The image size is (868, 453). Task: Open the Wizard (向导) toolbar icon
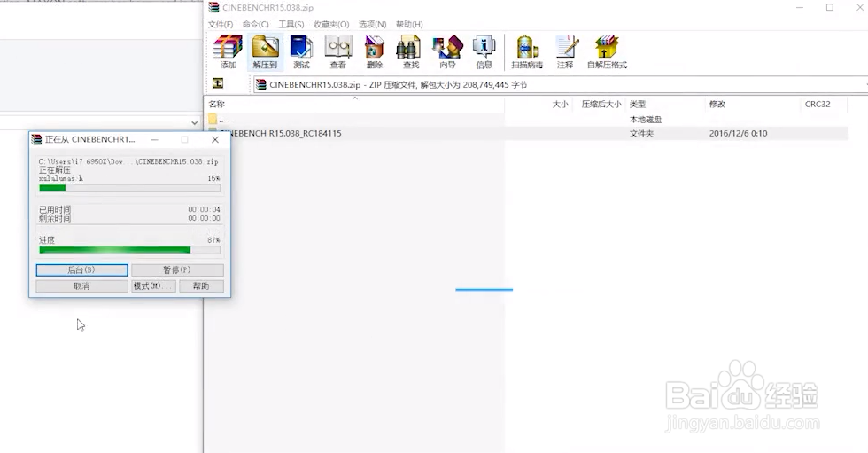click(x=447, y=51)
